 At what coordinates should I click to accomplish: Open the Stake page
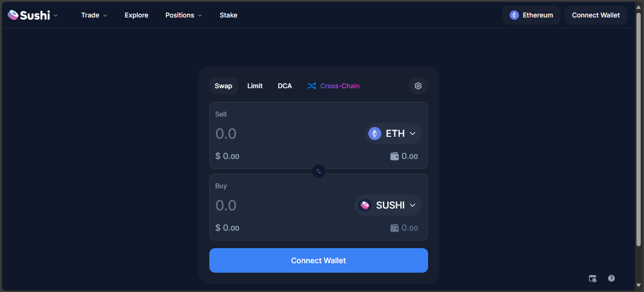pyautogui.click(x=229, y=15)
